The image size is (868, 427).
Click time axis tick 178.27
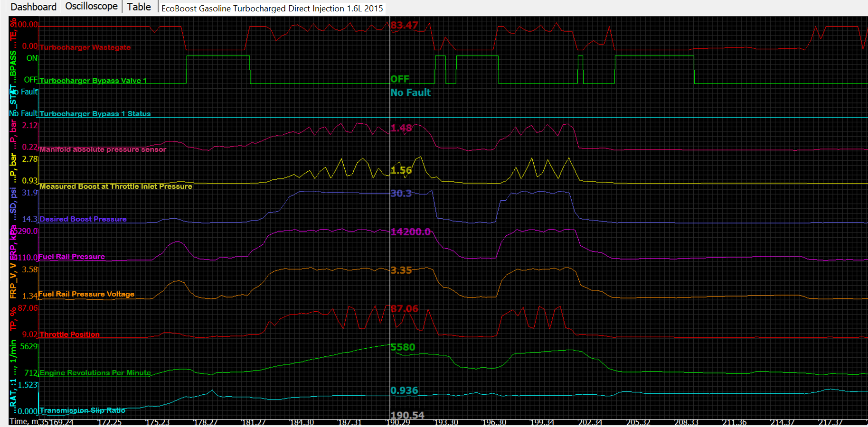(206, 422)
